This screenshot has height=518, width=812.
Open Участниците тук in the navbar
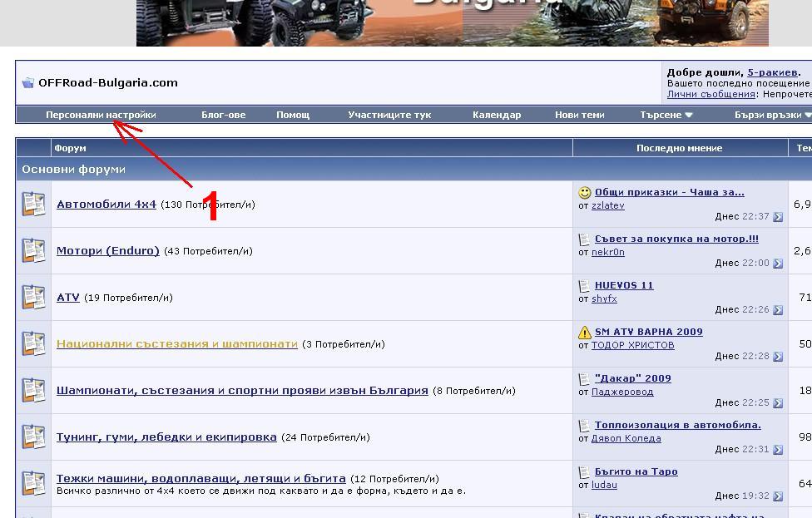389,115
